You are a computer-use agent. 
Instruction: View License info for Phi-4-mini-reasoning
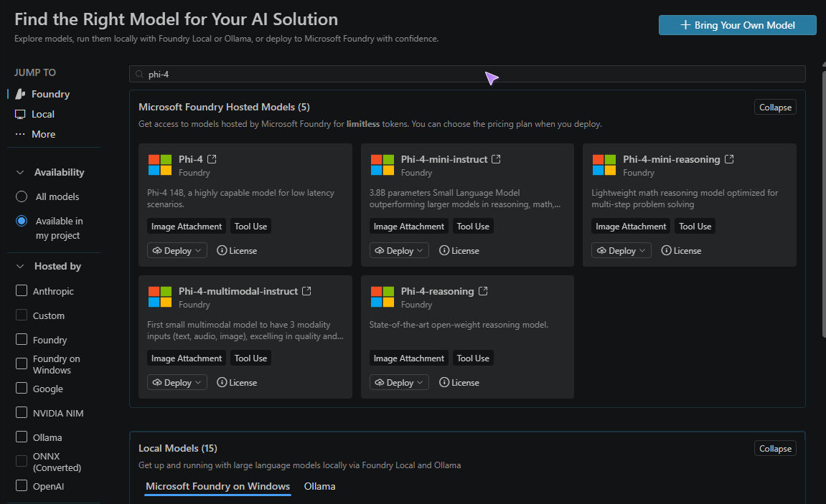[x=682, y=250]
